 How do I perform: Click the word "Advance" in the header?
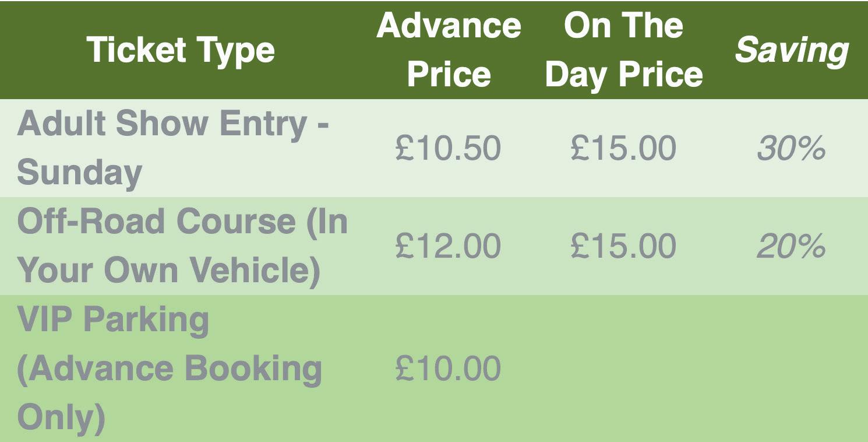pos(449,26)
